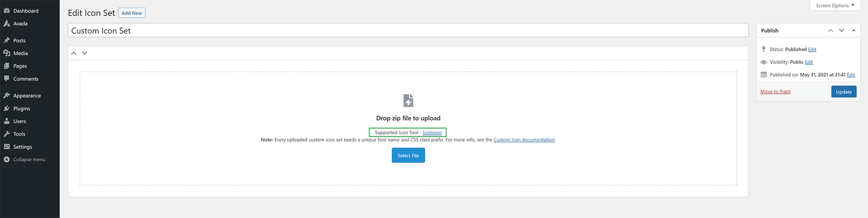Toggle the Publish panel with triangle arrow

point(853,31)
